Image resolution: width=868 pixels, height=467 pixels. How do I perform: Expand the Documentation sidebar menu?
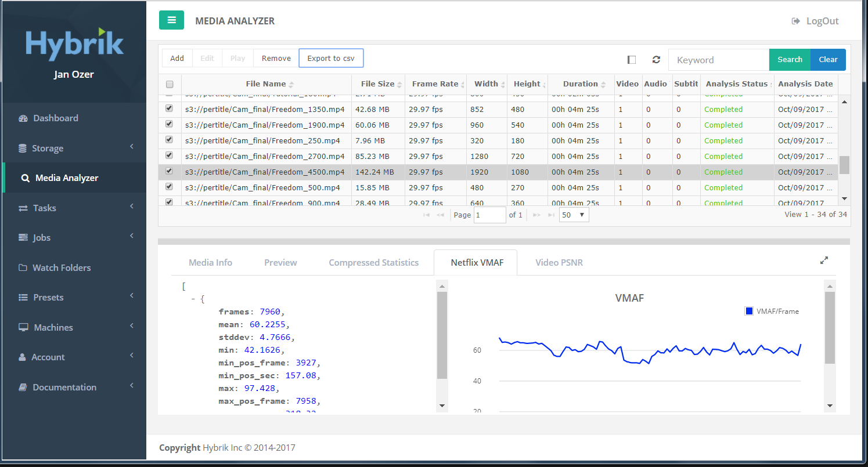pos(132,386)
